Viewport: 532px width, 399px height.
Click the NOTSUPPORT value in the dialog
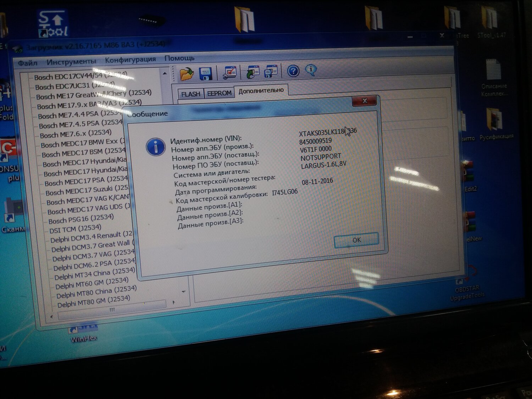321,157
